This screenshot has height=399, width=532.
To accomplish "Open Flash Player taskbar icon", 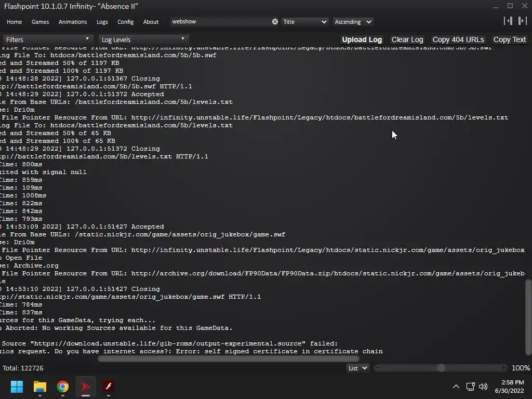I will tap(109, 387).
